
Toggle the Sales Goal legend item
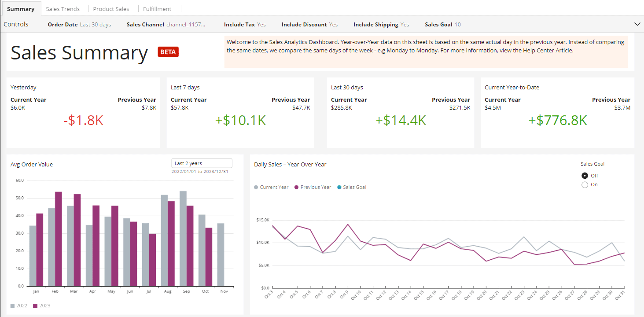pos(351,187)
